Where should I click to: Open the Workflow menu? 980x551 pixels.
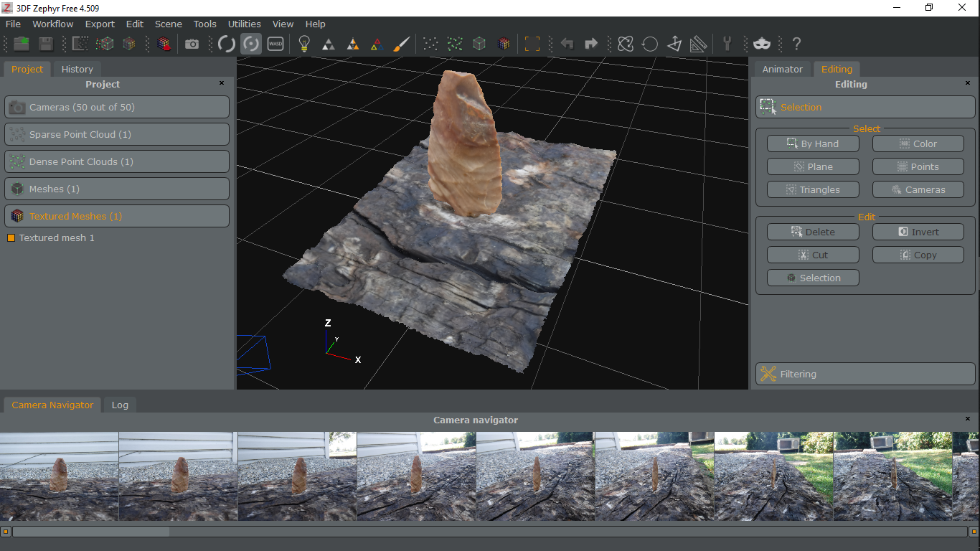pyautogui.click(x=52, y=24)
